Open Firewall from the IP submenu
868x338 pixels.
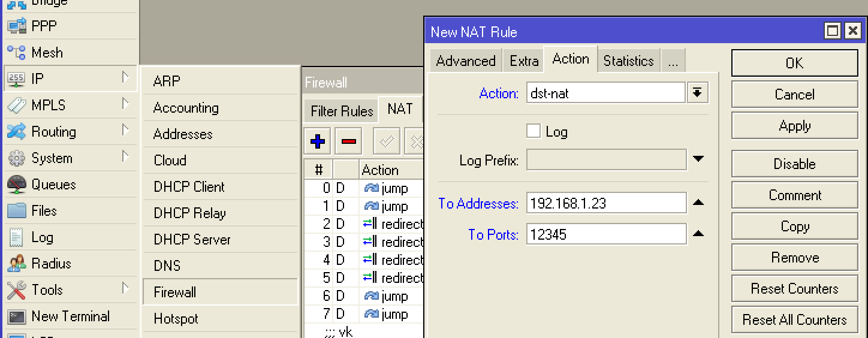[221, 292]
